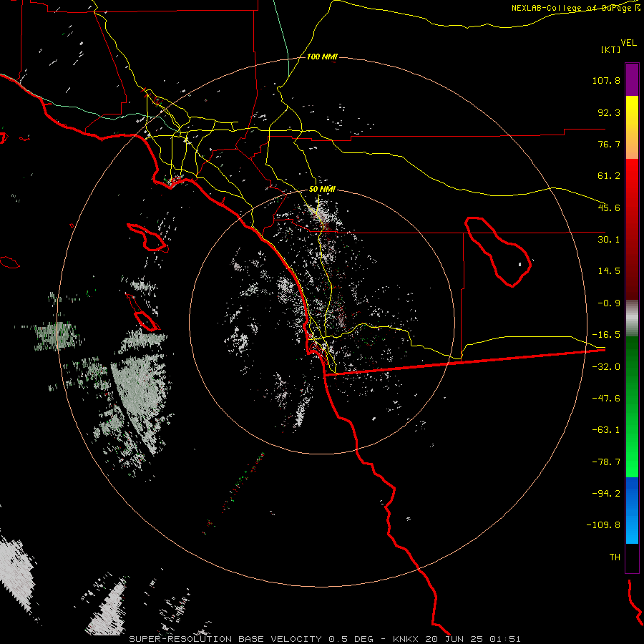Click the Super-Resolution Base Velocity caption
Image resolution: width=644 pixels, height=644 pixels.
click(x=324, y=639)
